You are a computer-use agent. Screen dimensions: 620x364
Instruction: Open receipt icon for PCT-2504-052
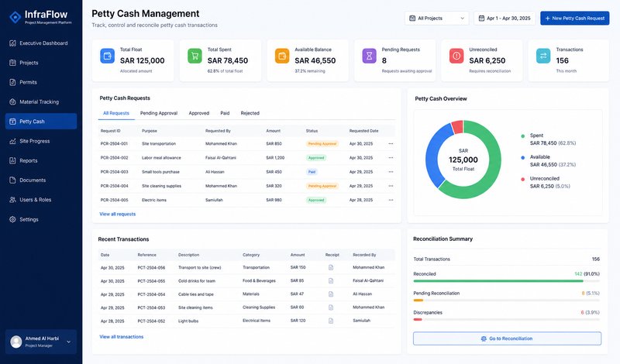click(x=331, y=321)
